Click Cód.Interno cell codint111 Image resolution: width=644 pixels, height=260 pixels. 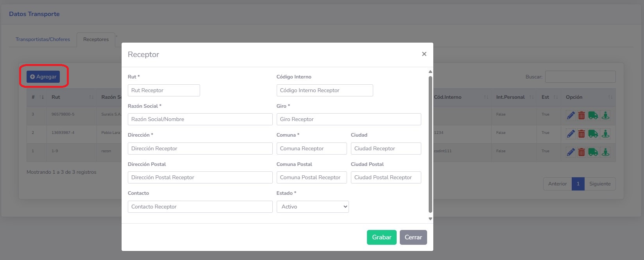pos(443,151)
